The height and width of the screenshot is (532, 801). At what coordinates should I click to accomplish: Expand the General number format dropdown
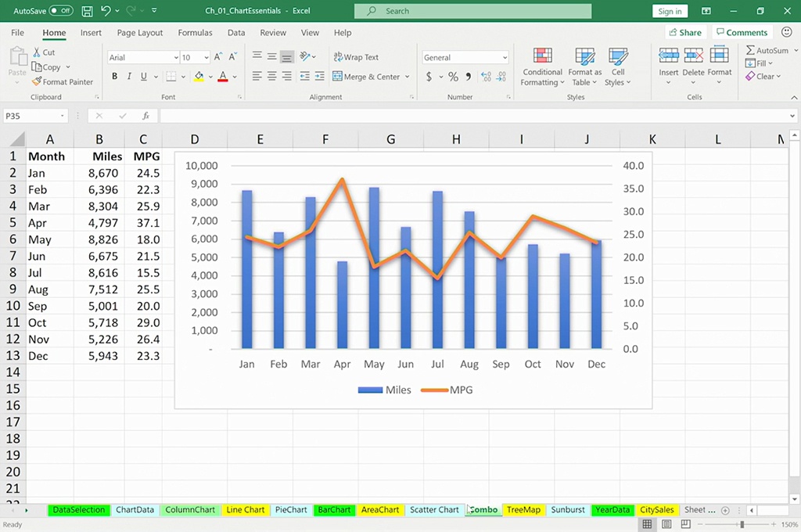click(505, 58)
